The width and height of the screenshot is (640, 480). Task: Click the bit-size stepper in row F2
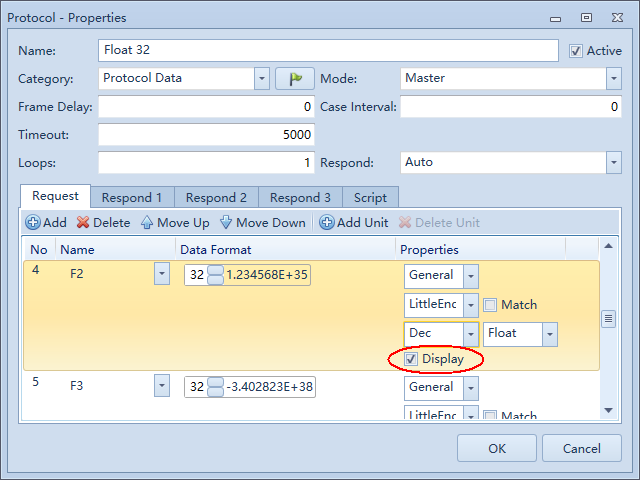(x=215, y=275)
